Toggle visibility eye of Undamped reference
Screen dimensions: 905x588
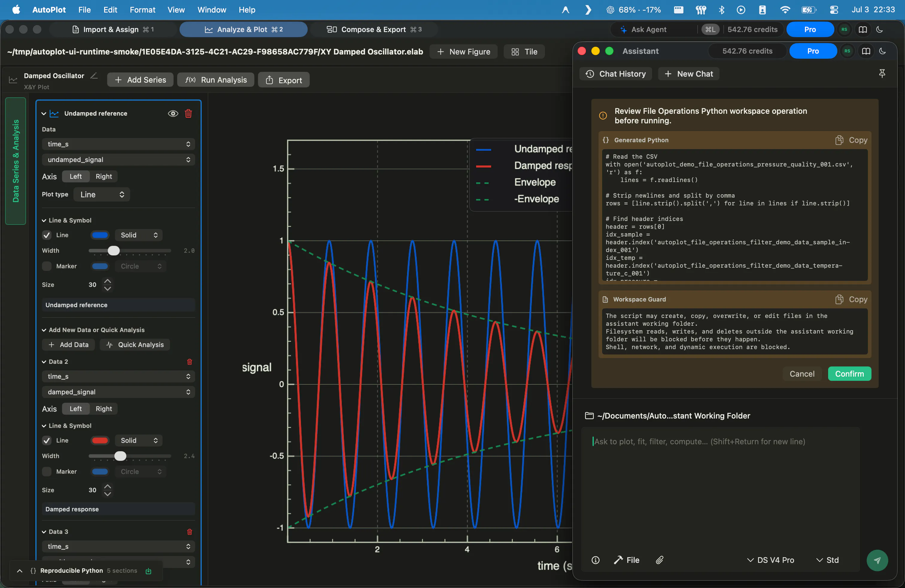(173, 113)
